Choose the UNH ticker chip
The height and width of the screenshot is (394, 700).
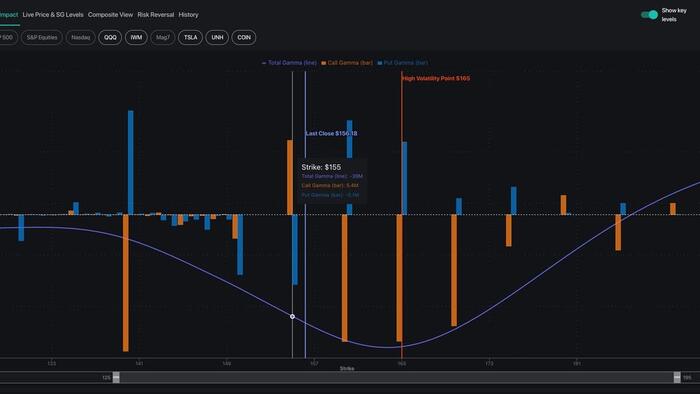[217, 37]
